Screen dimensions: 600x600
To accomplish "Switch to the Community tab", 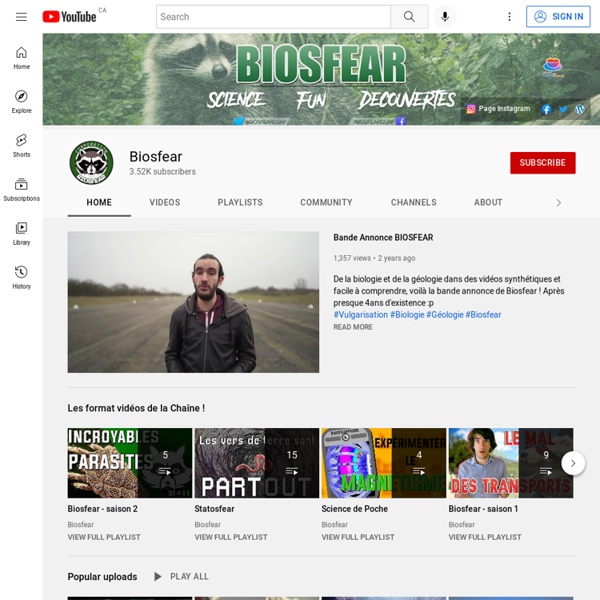I will coord(326,202).
